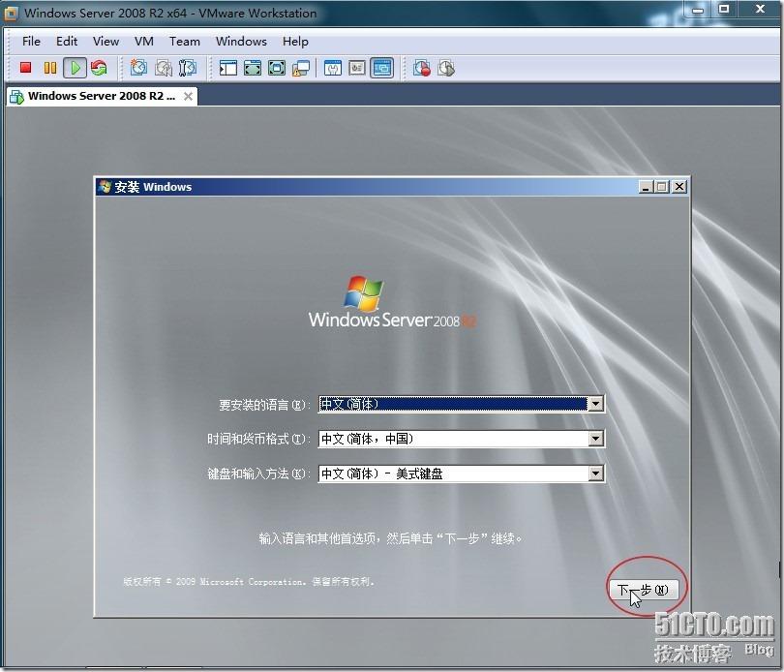The width and height of the screenshot is (784, 672).
Task: Close the 安装 Windows dialog
Action: point(679,187)
